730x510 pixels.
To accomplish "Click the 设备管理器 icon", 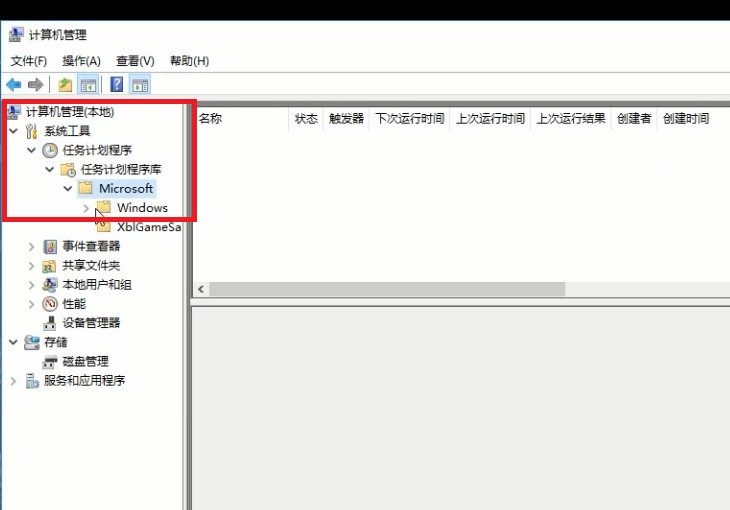I will coord(50,323).
